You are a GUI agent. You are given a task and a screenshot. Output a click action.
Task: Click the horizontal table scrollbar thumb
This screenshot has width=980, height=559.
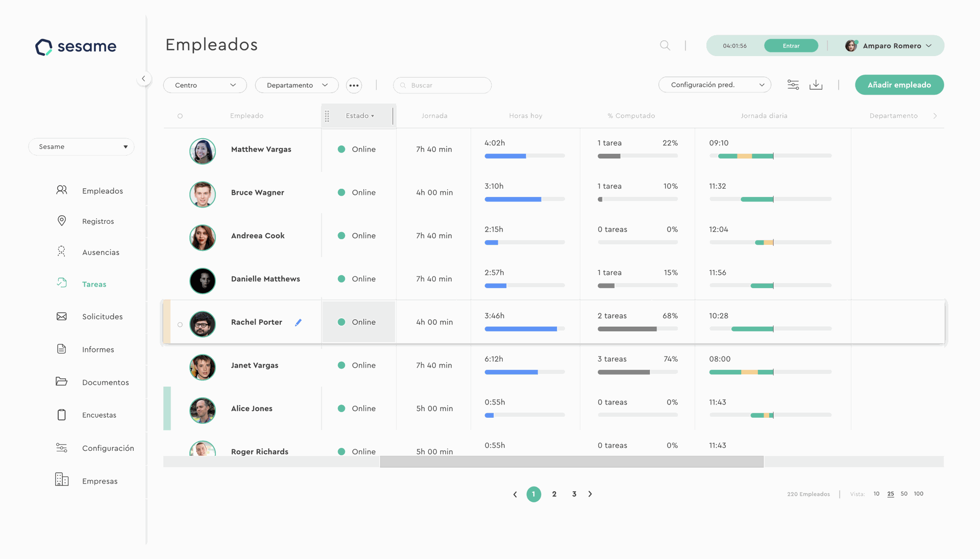(x=572, y=462)
